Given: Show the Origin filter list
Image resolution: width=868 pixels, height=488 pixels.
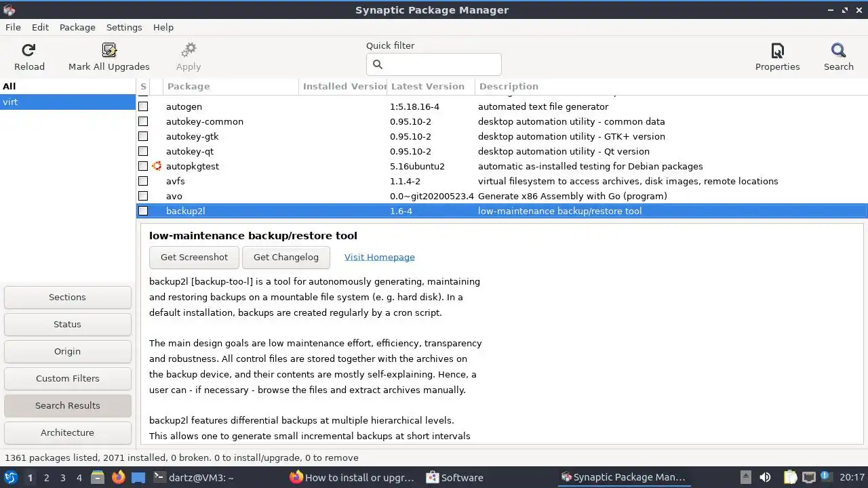Looking at the screenshot, I should (x=67, y=351).
